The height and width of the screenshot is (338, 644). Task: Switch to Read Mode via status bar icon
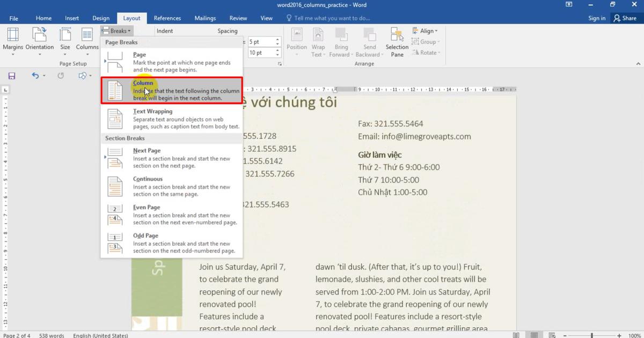516,335
